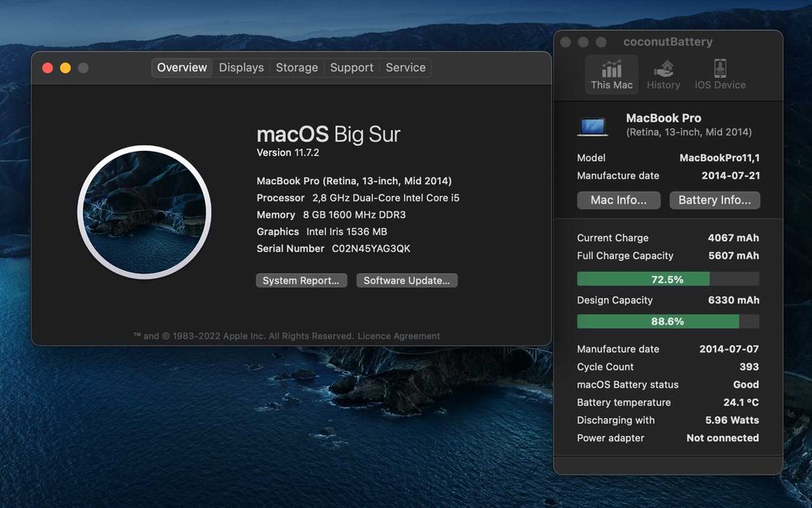Click the 72.5% charge progress bar
812x508 pixels.
pos(668,279)
